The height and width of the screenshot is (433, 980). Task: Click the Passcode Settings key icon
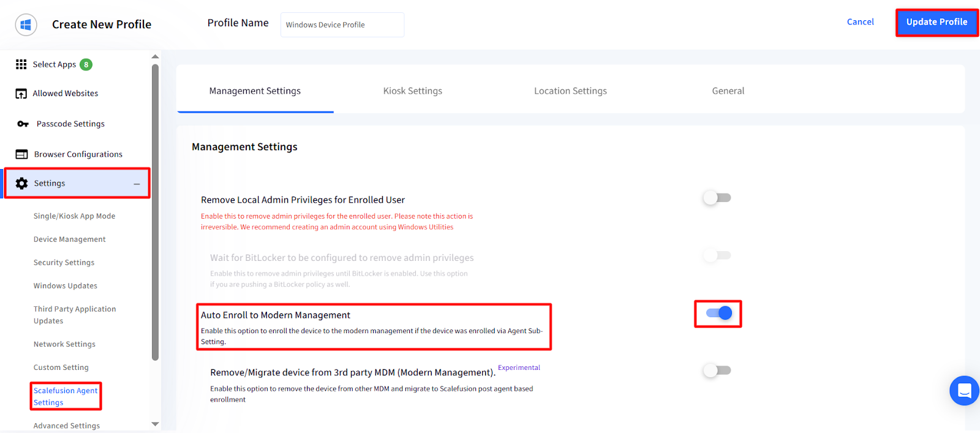coord(23,124)
